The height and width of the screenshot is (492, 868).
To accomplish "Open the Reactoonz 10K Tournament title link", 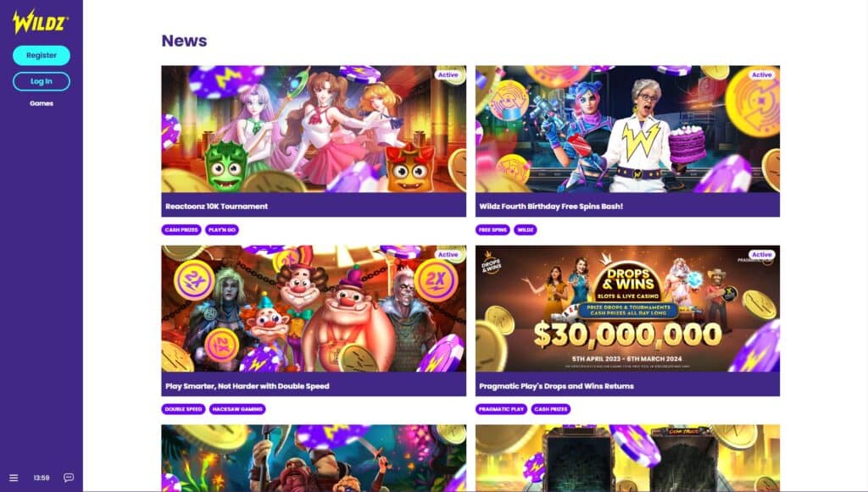I will click(216, 206).
